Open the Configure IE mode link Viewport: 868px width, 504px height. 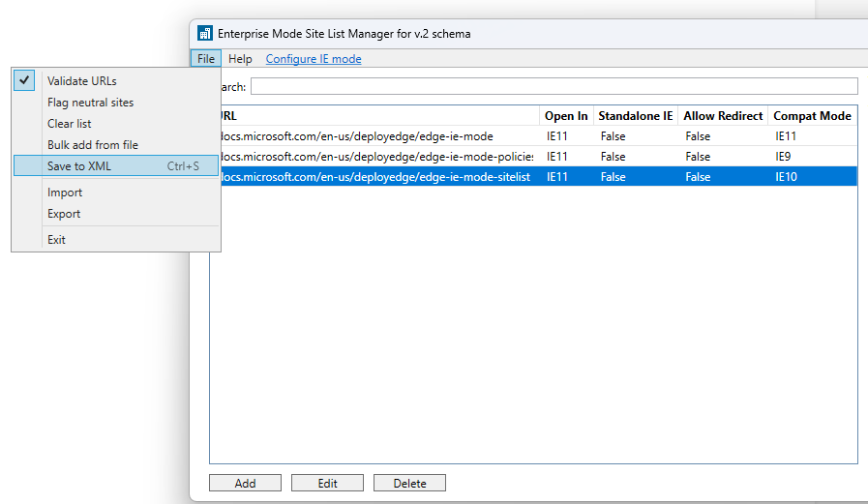point(314,59)
